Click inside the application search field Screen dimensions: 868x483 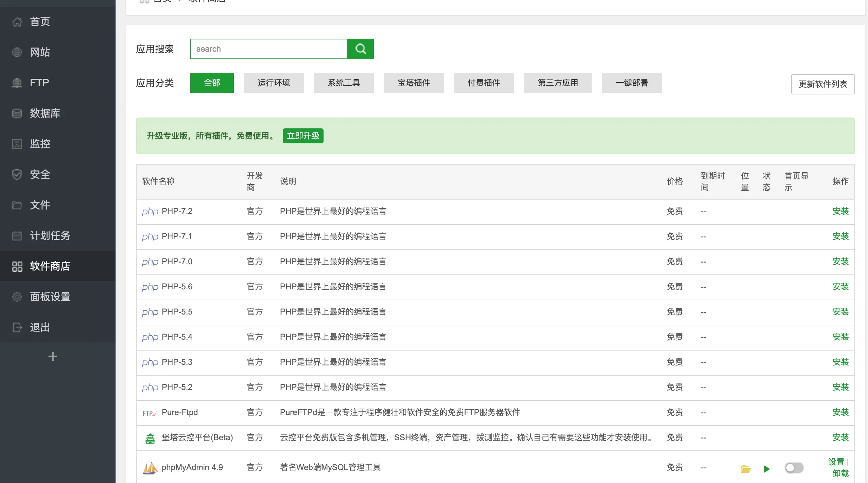pos(268,49)
